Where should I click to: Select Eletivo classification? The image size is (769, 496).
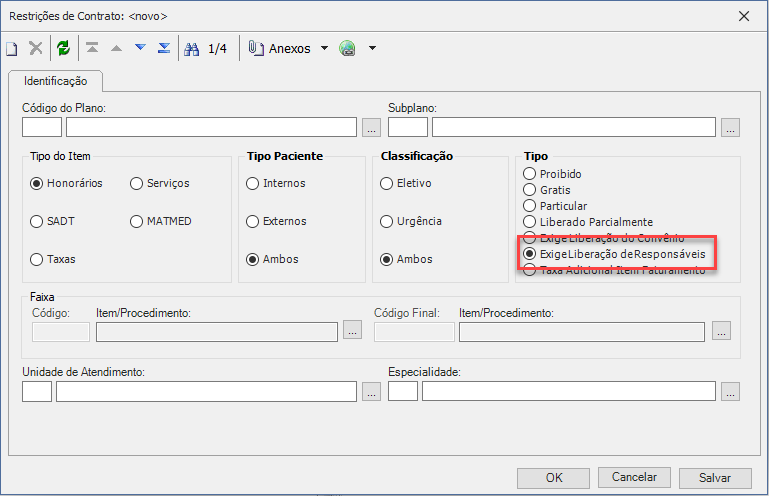(x=406, y=183)
